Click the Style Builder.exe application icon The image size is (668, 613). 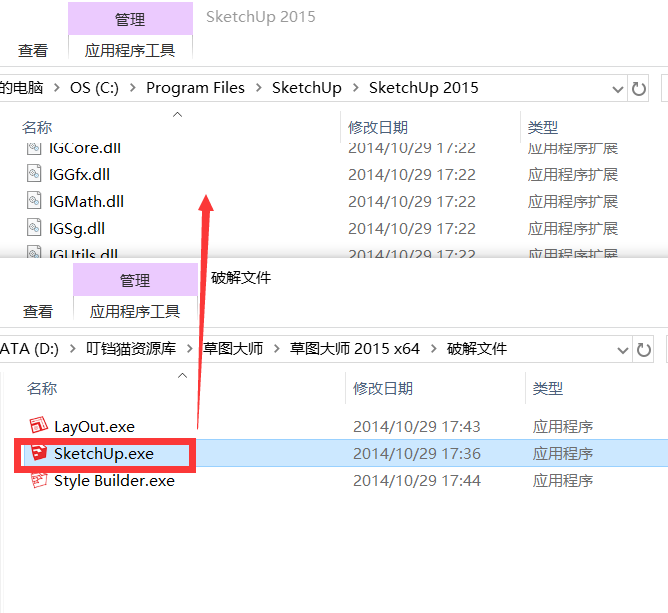click(x=39, y=480)
